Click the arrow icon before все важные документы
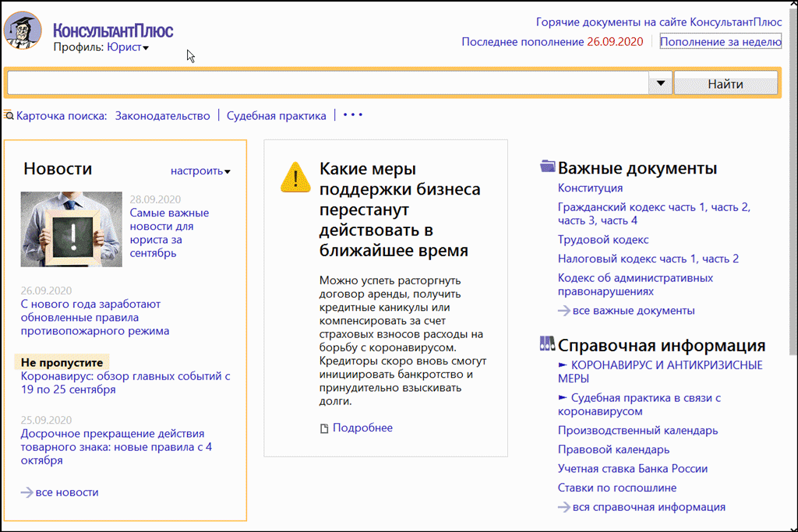 click(564, 311)
